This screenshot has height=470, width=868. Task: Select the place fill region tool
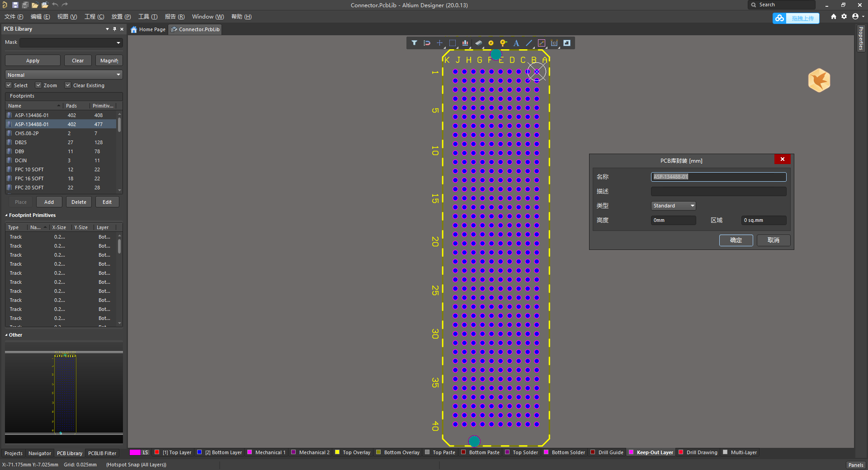coord(567,43)
